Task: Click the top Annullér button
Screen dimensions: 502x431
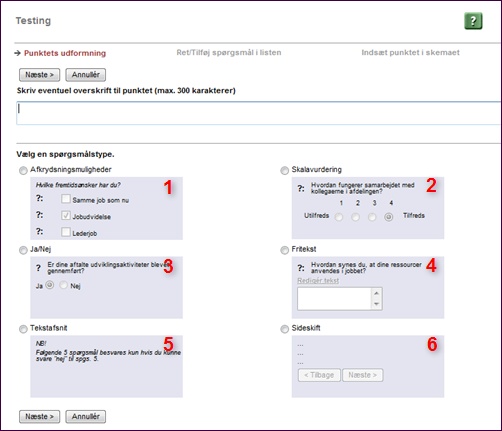Action: 86,75
